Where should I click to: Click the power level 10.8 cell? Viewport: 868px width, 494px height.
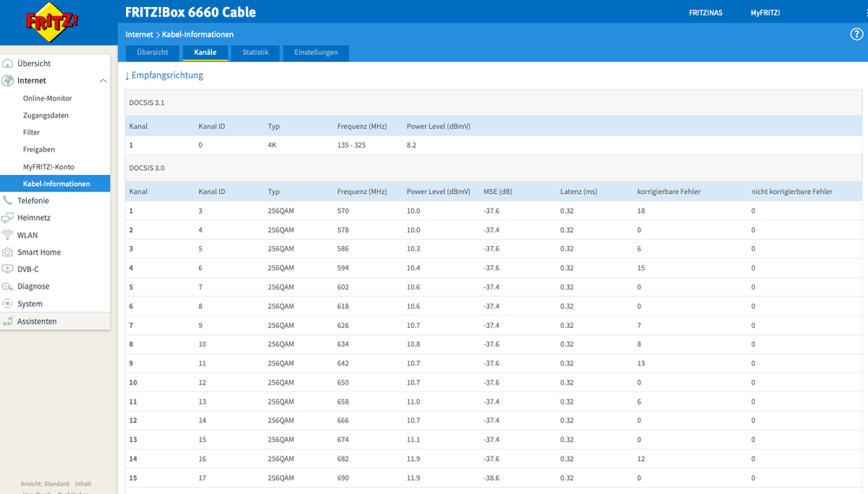coord(414,344)
